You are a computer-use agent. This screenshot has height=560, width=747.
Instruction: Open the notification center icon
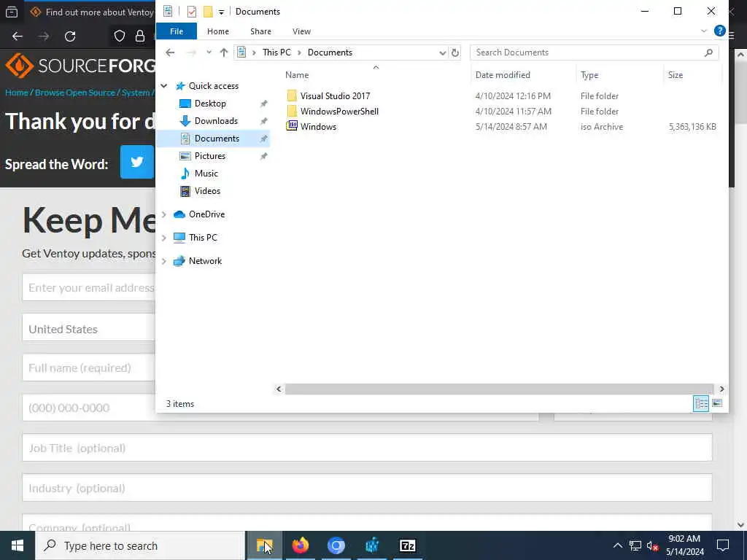point(723,545)
